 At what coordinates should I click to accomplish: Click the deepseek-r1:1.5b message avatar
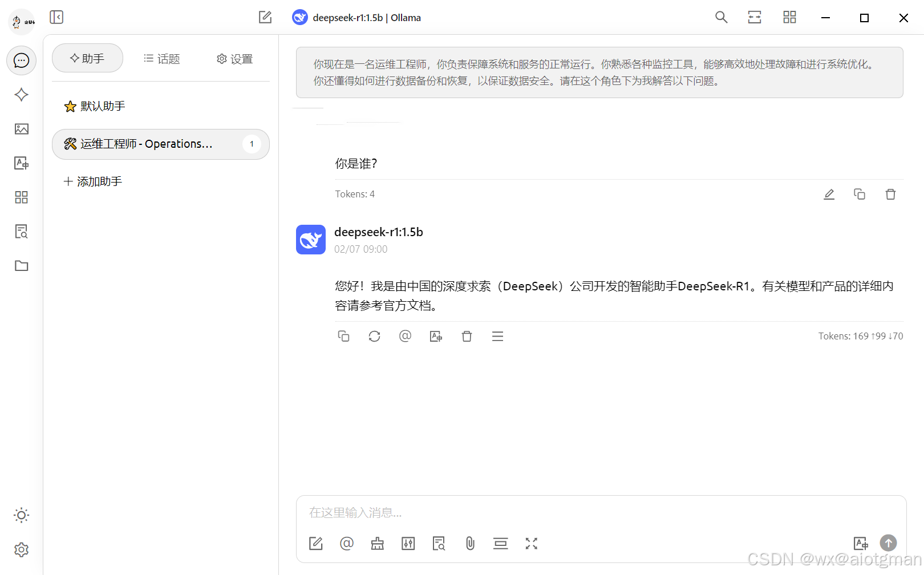coord(311,240)
